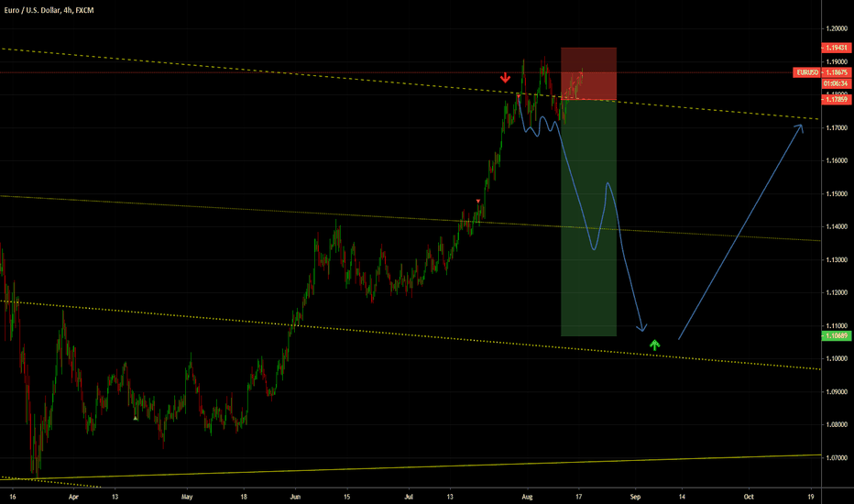
Task: Click the Jun label on time axis
Action: tap(295, 497)
